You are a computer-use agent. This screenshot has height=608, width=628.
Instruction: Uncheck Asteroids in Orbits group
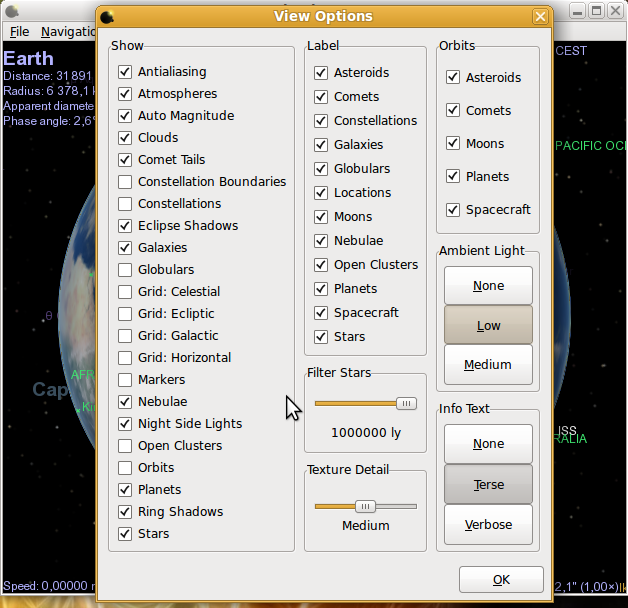coord(453,77)
